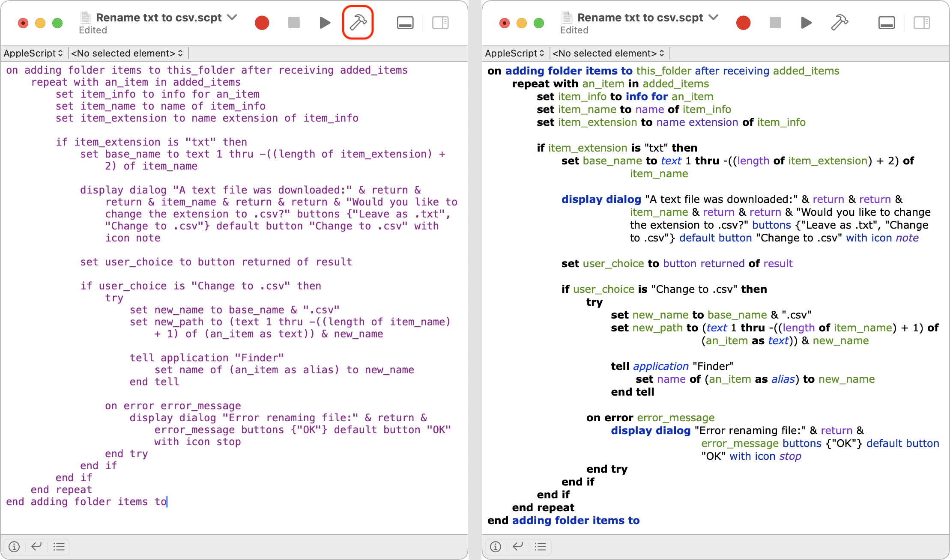Viewport: 950px width, 560px height.
Task: Toggle the script description info pane
Action: pyautogui.click(x=14, y=546)
